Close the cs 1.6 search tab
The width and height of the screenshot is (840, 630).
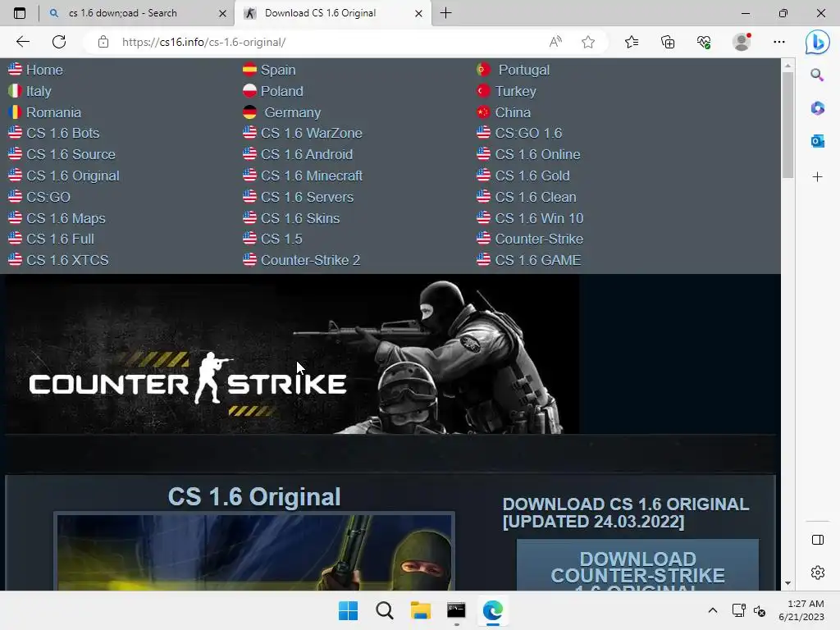pos(223,13)
